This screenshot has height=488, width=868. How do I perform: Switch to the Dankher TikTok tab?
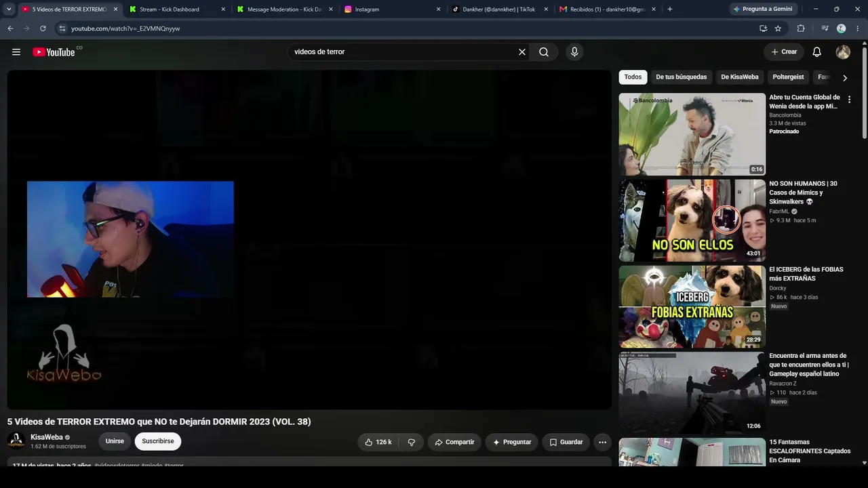point(499,9)
